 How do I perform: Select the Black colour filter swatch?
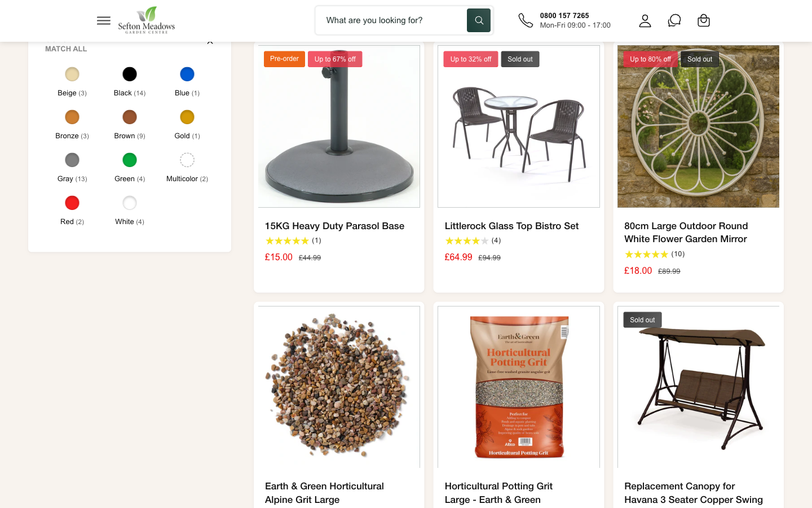click(130, 75)
